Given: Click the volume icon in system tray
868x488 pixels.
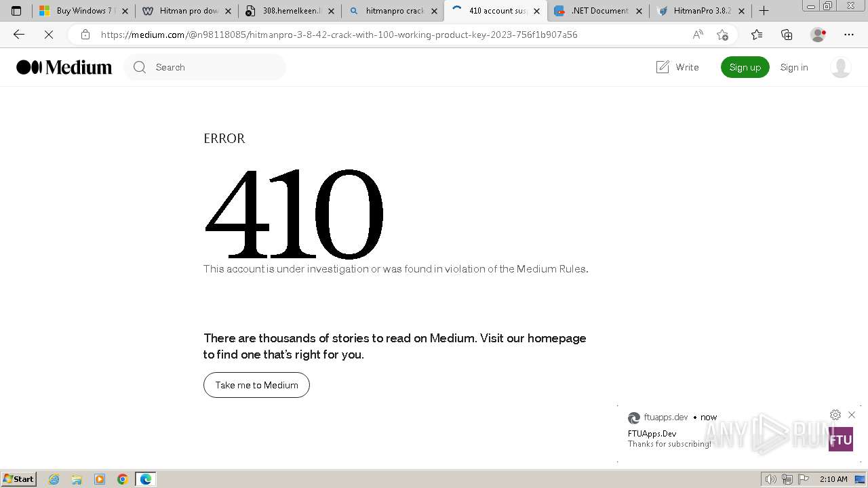Looking at the screenshot, I should coord(770,479).
